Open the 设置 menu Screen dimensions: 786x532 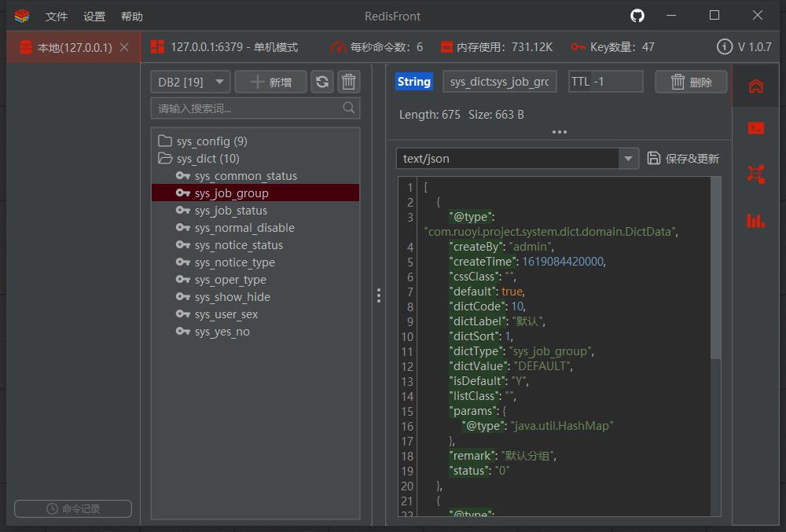94,17
